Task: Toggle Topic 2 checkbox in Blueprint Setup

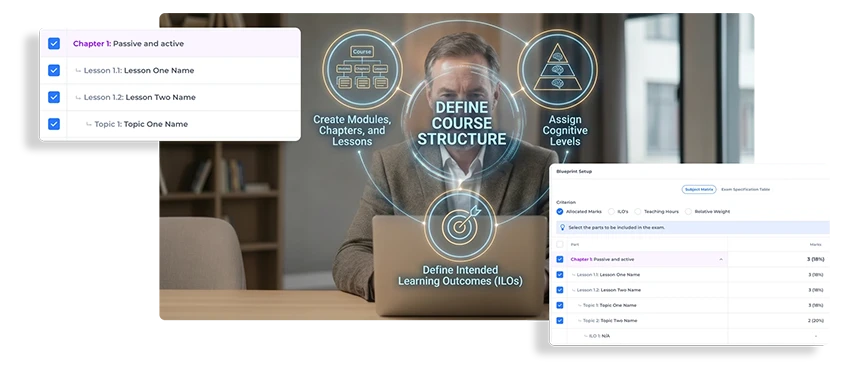Action: click(560, 321)
